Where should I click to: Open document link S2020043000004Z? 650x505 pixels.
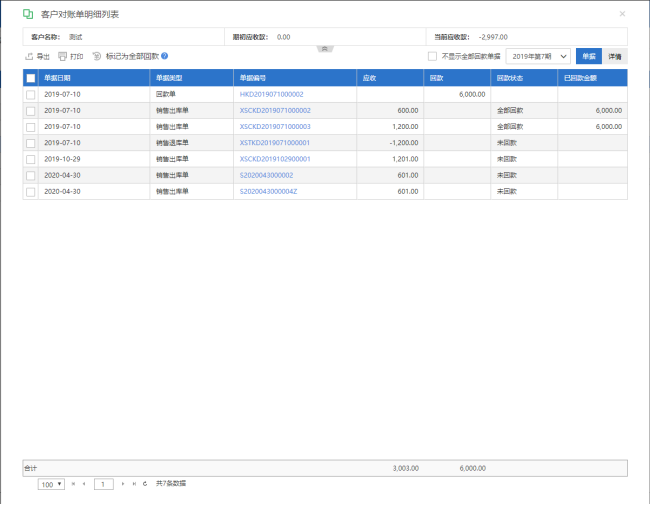[268, 192]
